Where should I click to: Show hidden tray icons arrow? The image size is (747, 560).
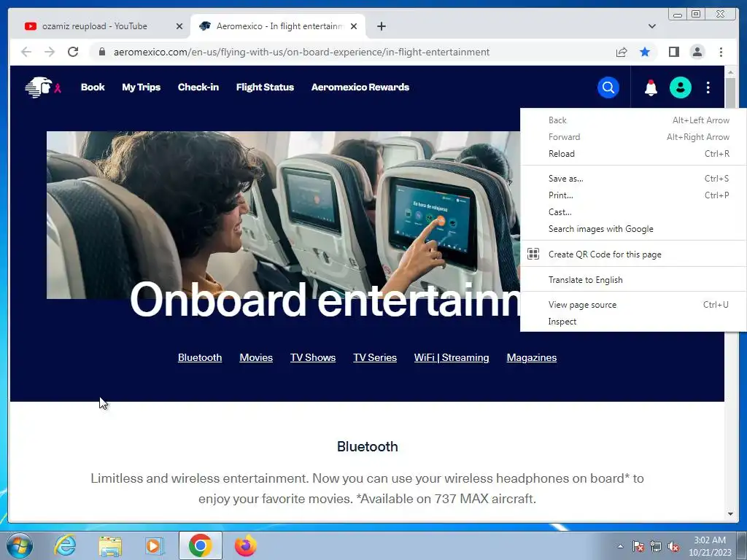(x=620, y=546)
